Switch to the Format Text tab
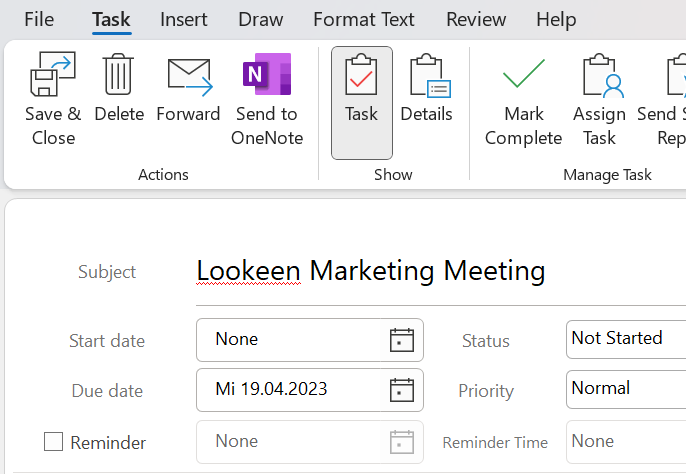 tap(364, 19)
